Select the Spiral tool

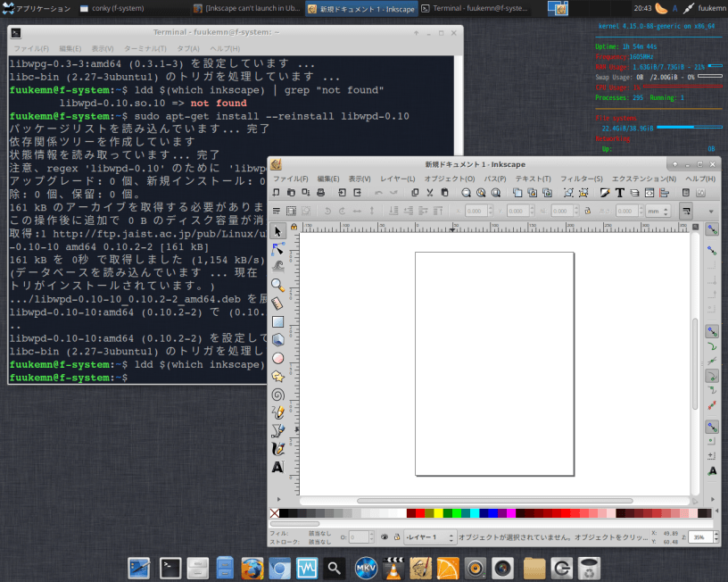(x=277, y=395)
